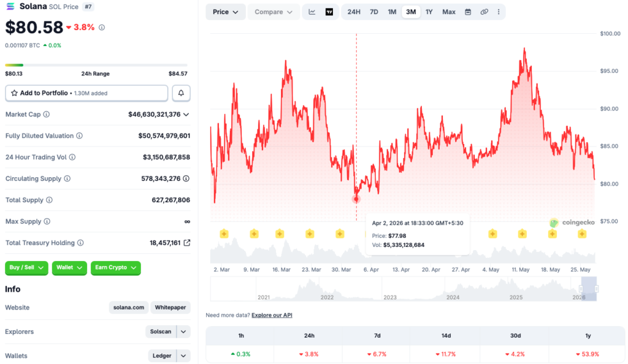Expand the Wallets dropdown arrow
The width and height of the screenshot is (628, 364).
(183, 355)
